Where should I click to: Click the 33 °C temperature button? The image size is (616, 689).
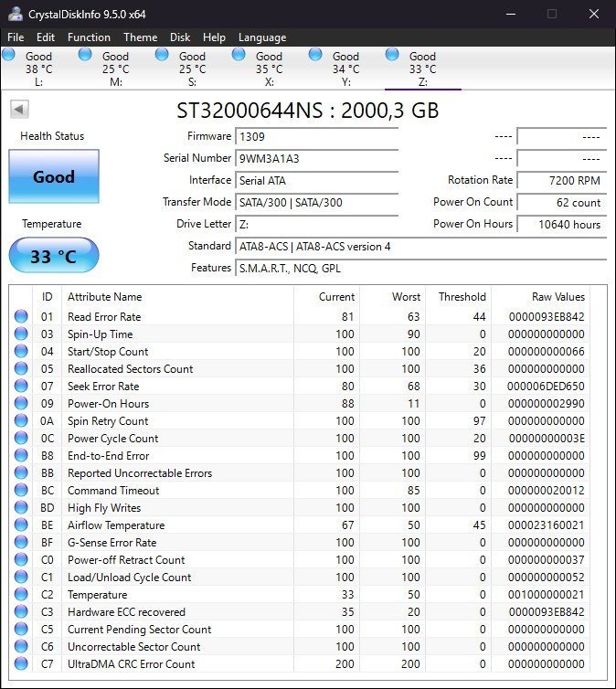pos(53,256)
